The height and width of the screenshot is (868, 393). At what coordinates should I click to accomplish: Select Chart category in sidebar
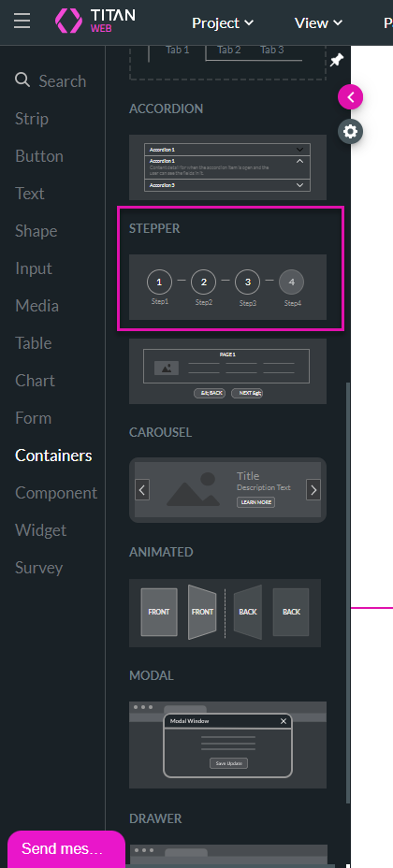click(x=35, y=381)
